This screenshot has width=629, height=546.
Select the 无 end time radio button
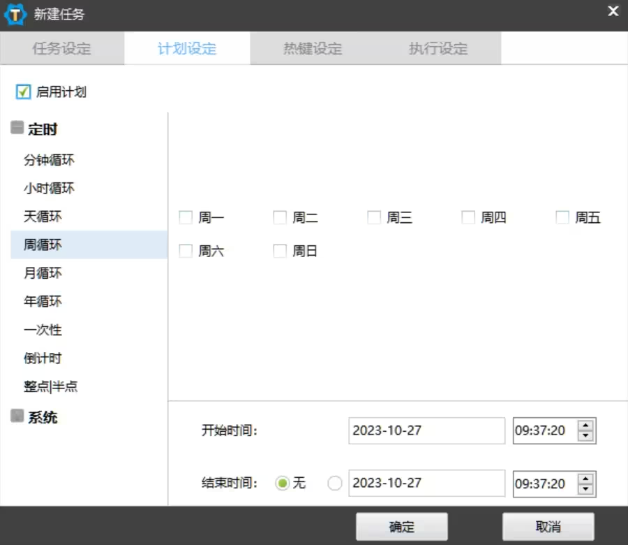click(x=283, y=483)
